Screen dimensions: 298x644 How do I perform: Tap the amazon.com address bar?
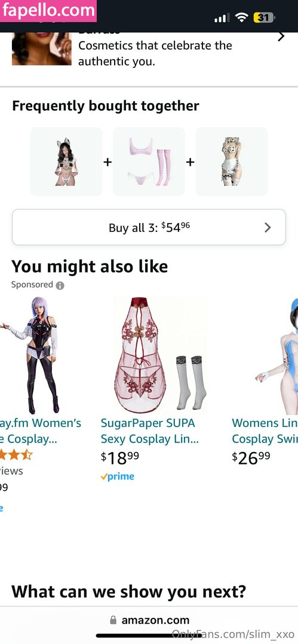pos(149,620)
